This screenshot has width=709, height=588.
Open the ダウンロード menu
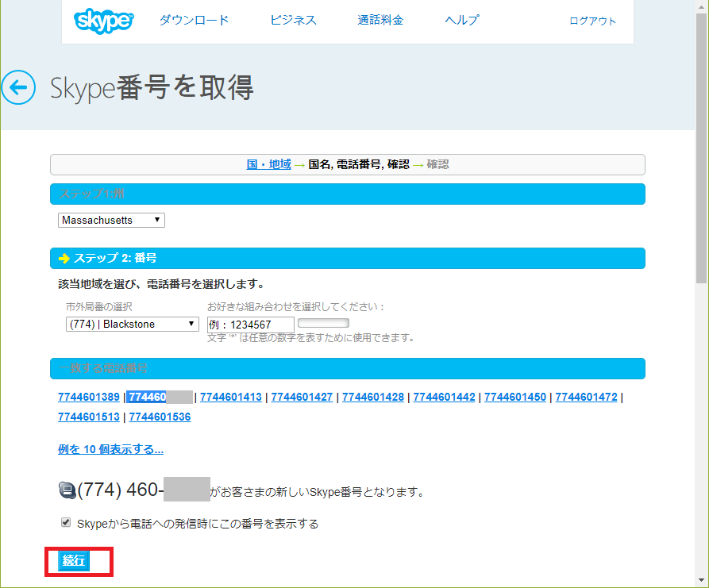point(194,21)
